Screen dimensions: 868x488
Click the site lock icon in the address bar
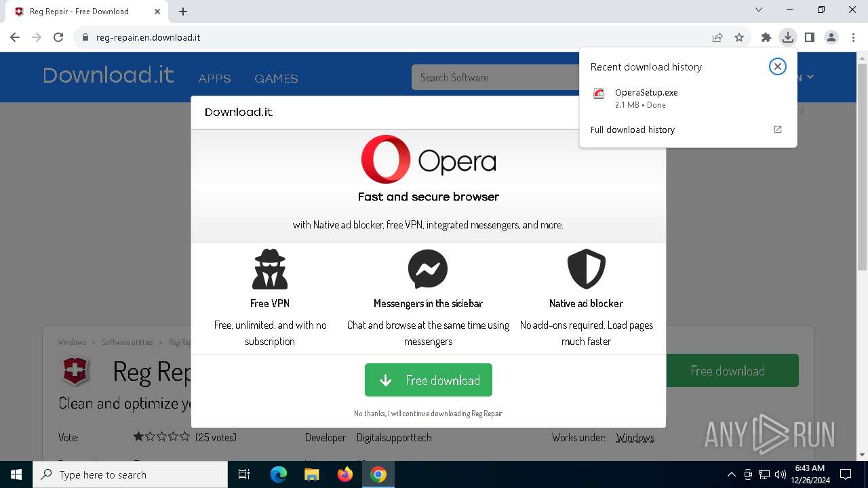[x=85, y=37]
